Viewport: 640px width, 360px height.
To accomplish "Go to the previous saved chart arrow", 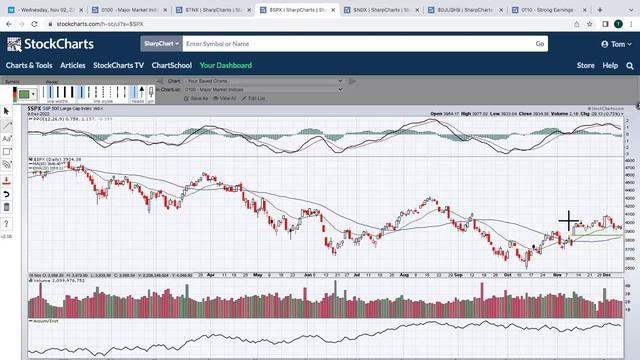I will pyautogui.click(x=160, y=81).
